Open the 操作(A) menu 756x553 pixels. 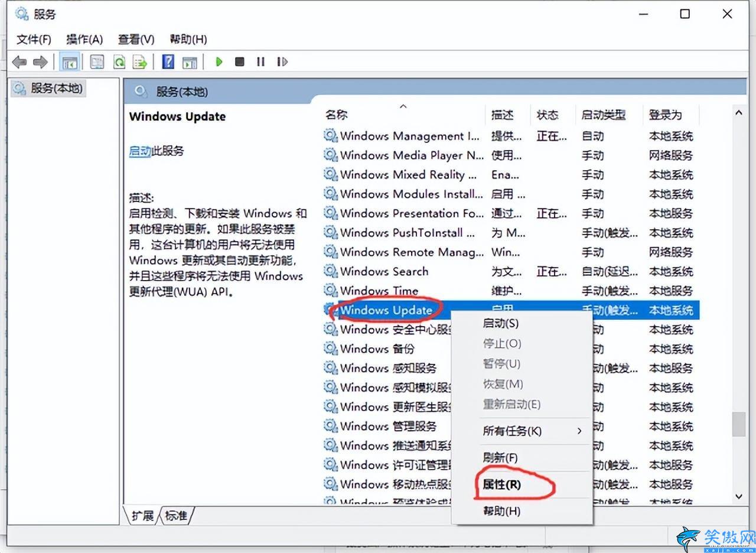click(x=84, y=39)
